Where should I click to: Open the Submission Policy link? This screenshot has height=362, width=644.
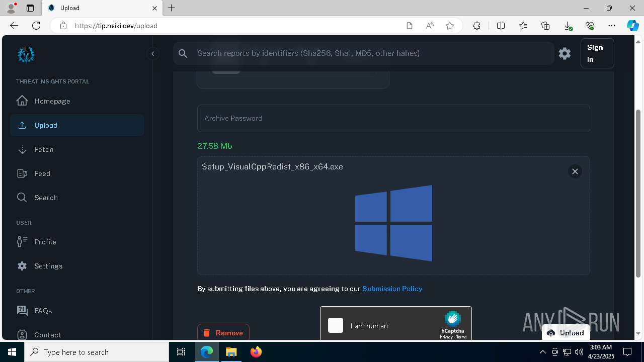point(392,289)
